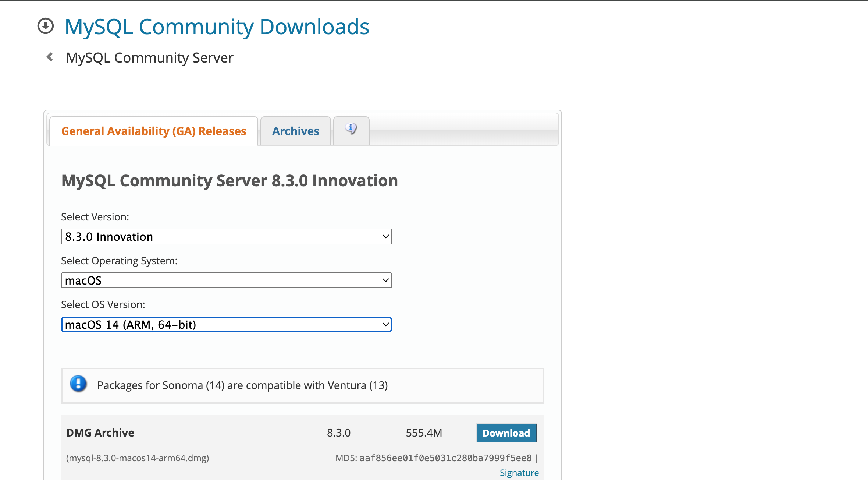Screen dimensions: 868x480
Task: Click the Select Operating System label
Action: [x=119, y=261]
